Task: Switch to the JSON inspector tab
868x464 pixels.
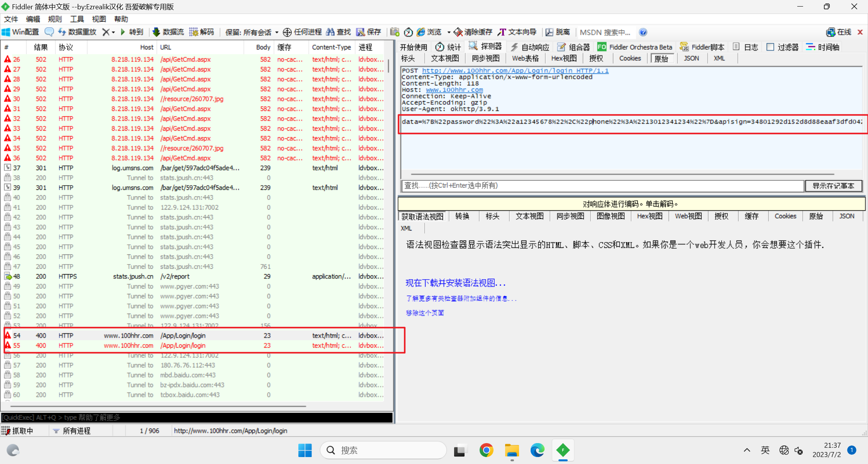Action: 691,58
